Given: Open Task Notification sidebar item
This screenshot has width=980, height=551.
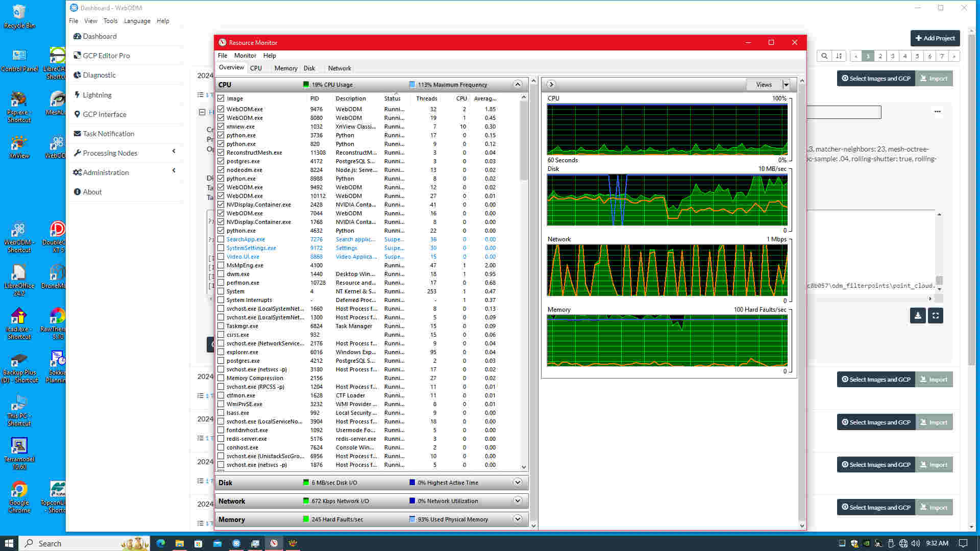Looking at the screenshot, I should click(104, 134).
